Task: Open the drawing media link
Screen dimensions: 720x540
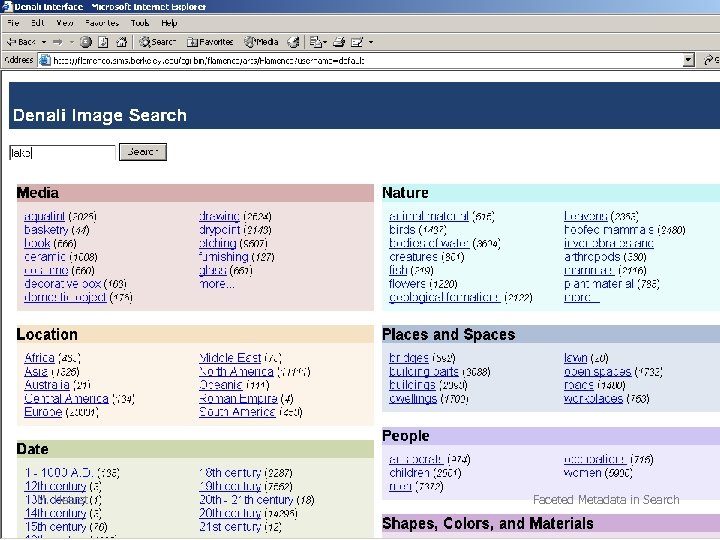Action: pyautogui.click(x=219, y=216)
